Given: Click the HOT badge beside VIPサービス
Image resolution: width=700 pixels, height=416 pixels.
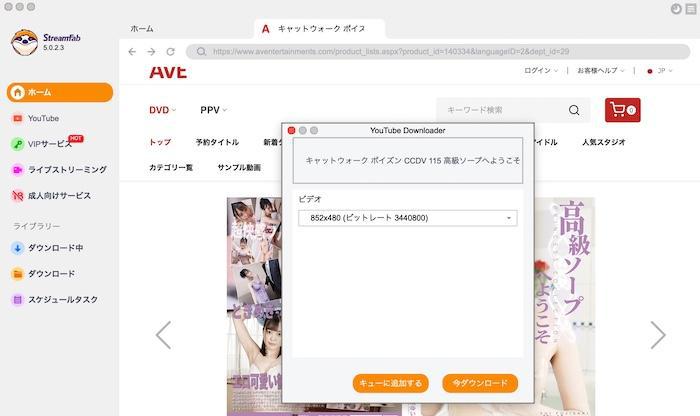Looking at the screenshot, I should click(75, 138).
